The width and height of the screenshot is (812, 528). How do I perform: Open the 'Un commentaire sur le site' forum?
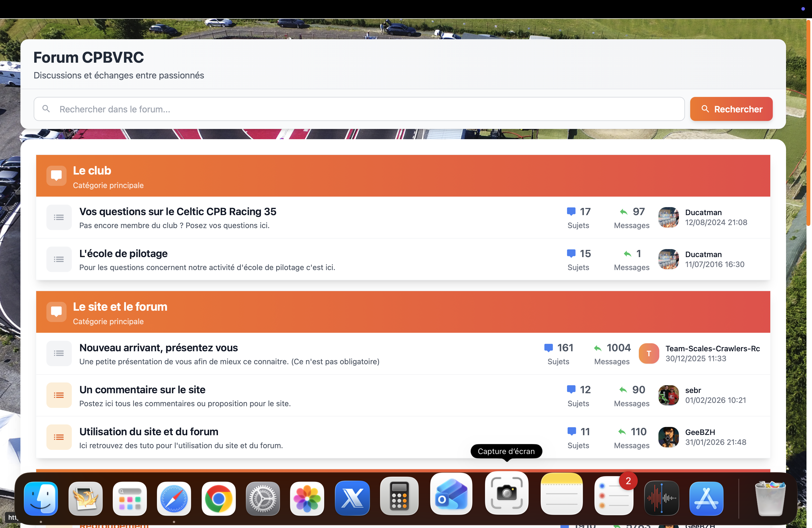[x=142, y=390]
